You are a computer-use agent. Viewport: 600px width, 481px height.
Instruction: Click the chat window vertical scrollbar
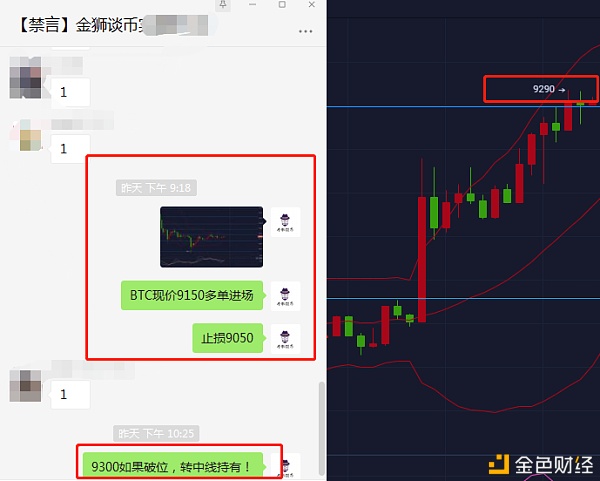pyautogui.click(x=322, y=428)
